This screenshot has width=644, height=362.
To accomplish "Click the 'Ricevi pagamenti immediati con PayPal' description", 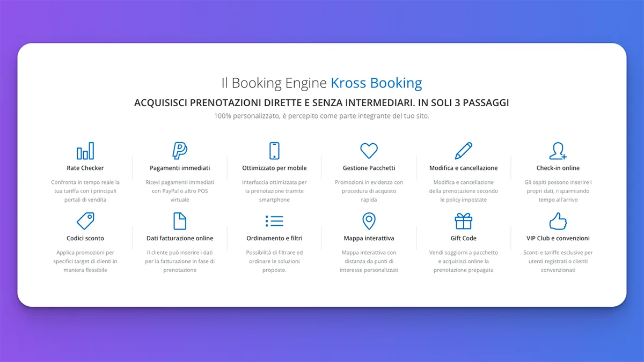I will 180,191.
